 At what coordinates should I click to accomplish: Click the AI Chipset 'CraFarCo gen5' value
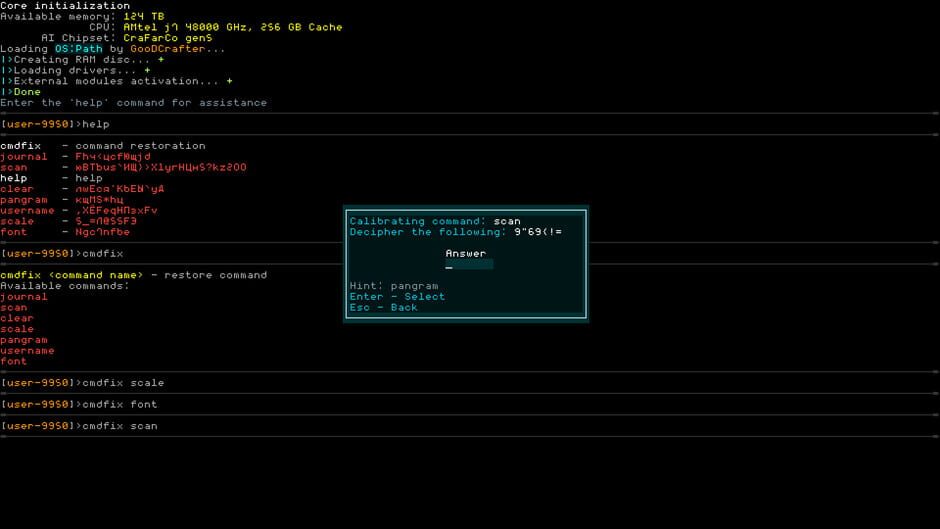[x=168, y=38]
